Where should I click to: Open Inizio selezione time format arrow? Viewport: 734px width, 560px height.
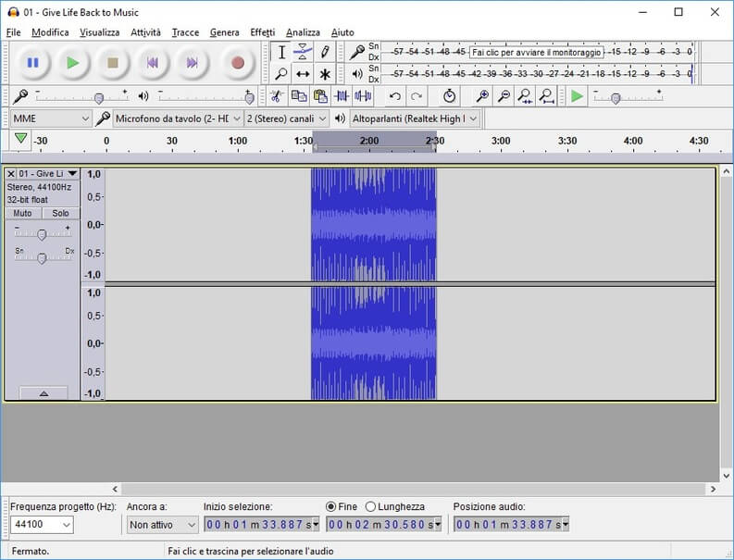[316, 525]
